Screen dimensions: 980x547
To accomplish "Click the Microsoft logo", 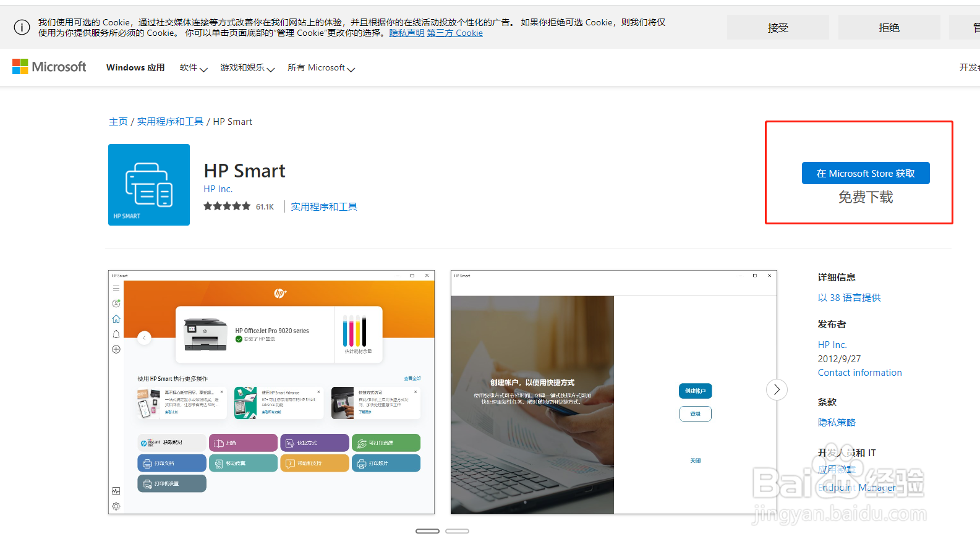I will pos(49,67).
